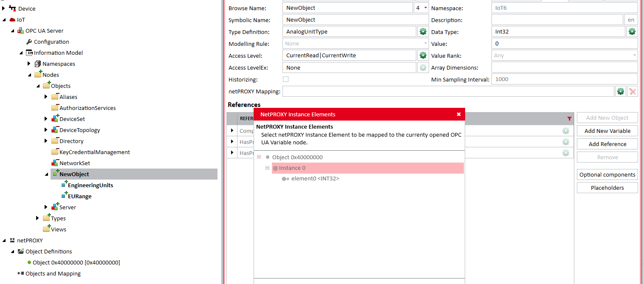Click the description language 'en' button

pyautogui.click(x=631, y=20)
